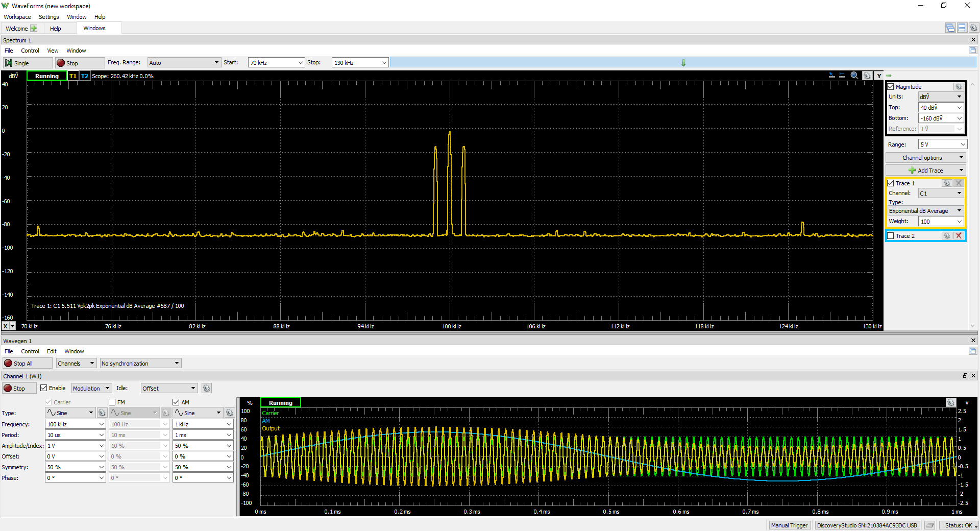Open AM type gear settings
This screenshot has height=531, width=980.
229,413
